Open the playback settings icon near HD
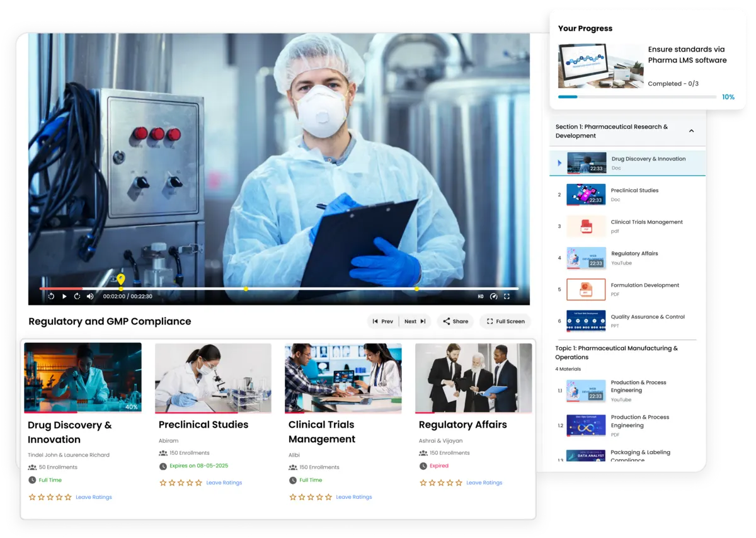The width and height of the screenshot is (756, 538). [494, 295]
